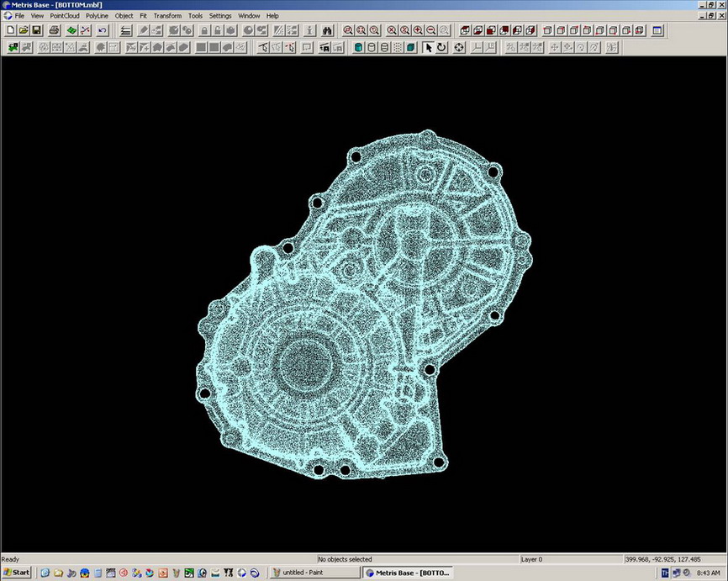728x581 pixels.
Task: Click the green map icon beside the printer
Action: pos(71,30)
